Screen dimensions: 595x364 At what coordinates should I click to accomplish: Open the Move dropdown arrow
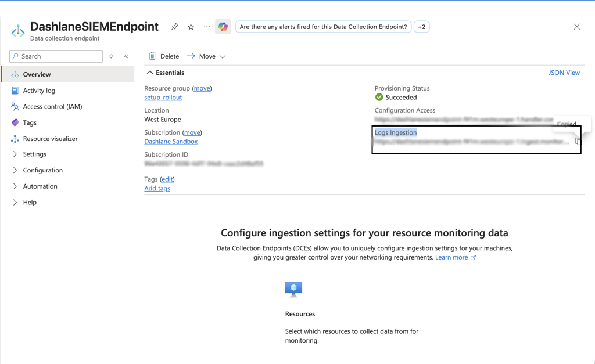click(223, 56)
